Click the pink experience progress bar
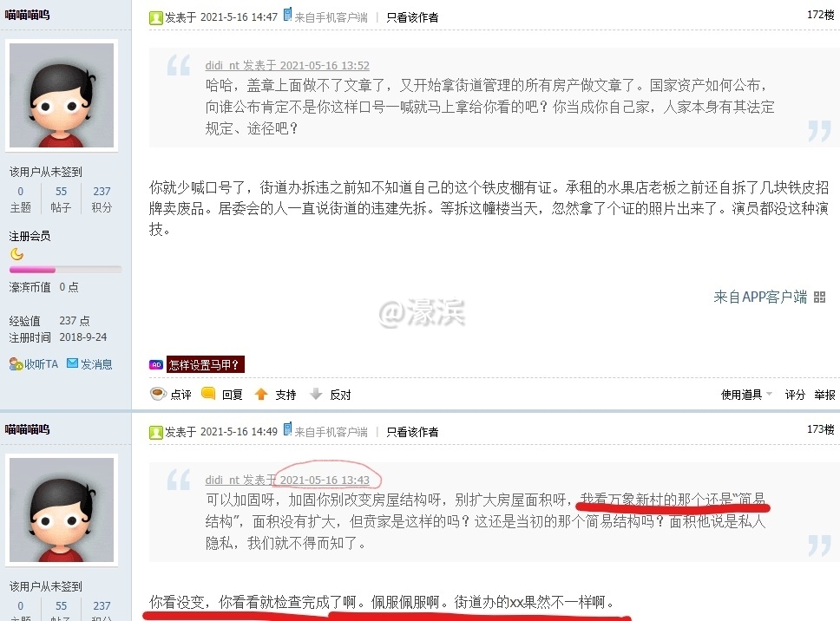The width and height of the screenshot is (840, 621). pyautogui.click(x=65, y=270)
